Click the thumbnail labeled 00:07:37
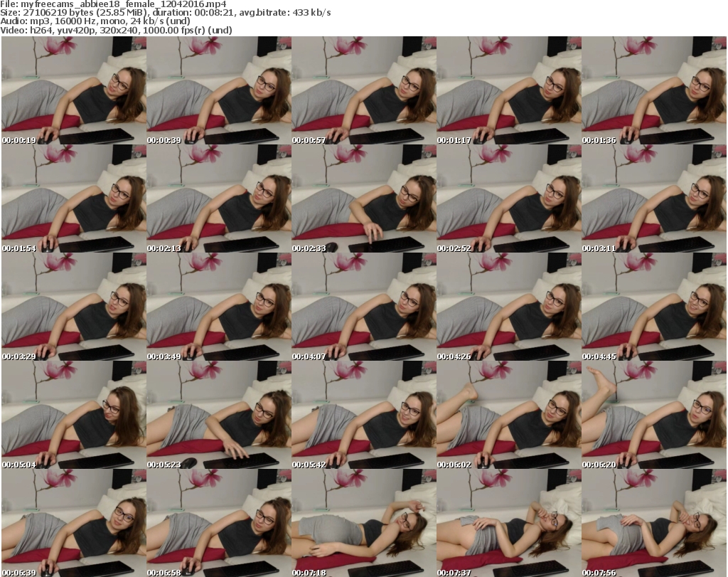Image resolution: width=728 pixels, height=577 pixels. [509, 523]
